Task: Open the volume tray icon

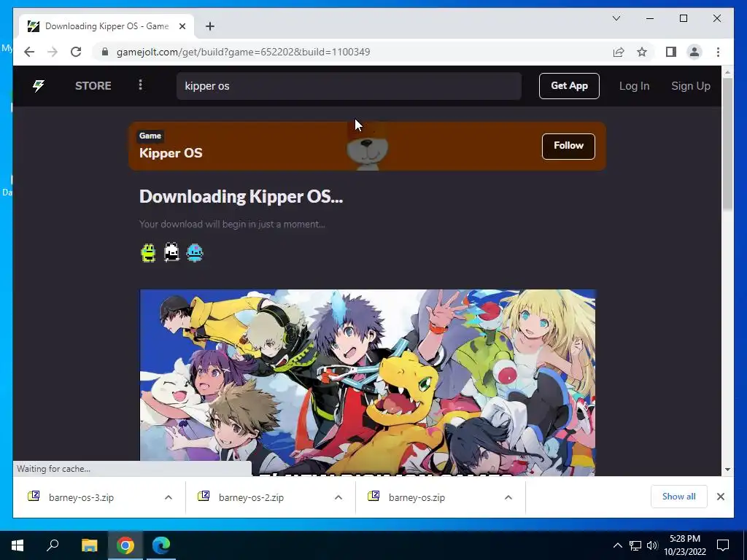Action: point(652,545)
